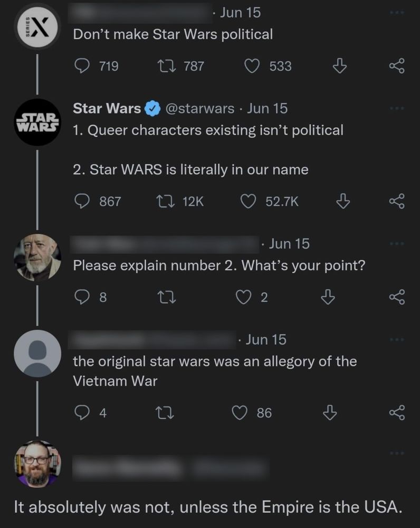The width and height of the screenshot is (420, 528).
Task: Like the tweet with 533 likes
Action: (252, 66)
